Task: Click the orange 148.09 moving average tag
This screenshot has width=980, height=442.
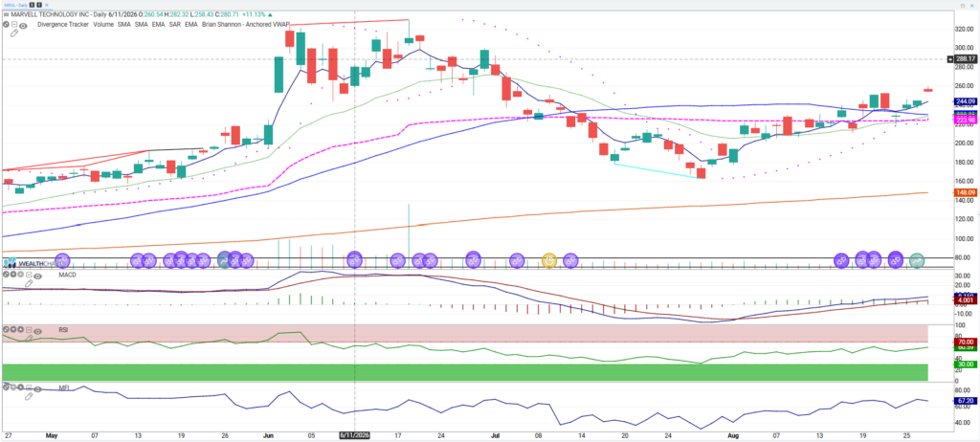Action: click(965, 192)
